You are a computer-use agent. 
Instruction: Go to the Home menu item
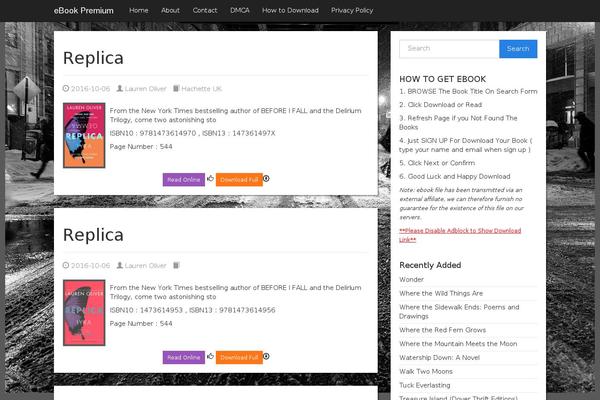click(139, 10)
